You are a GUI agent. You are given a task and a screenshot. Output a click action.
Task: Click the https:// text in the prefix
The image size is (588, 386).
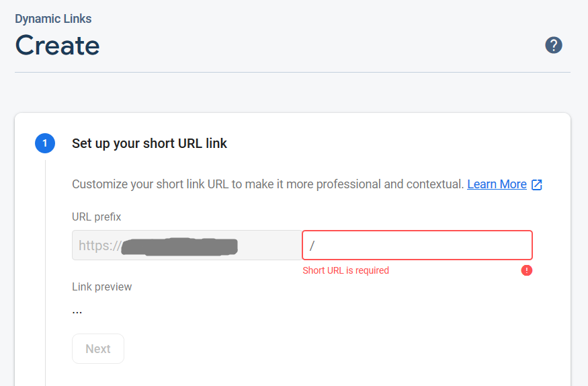coord(99,245)
